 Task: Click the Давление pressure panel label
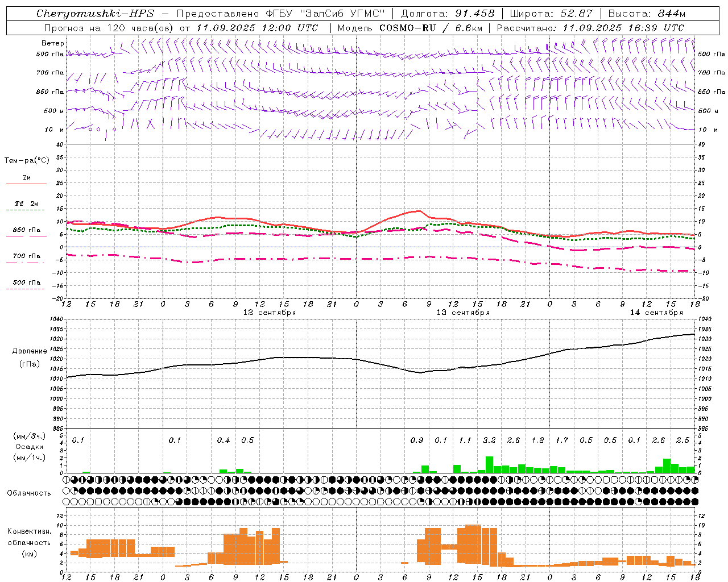30,351
